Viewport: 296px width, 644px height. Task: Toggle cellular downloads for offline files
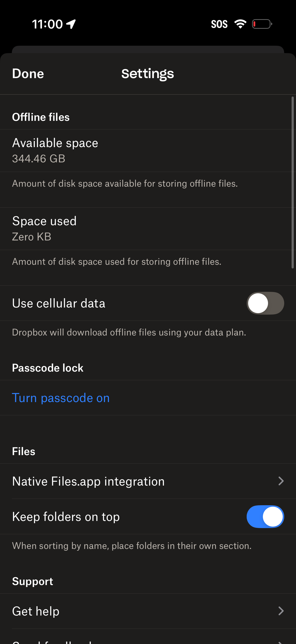[266, 303]
